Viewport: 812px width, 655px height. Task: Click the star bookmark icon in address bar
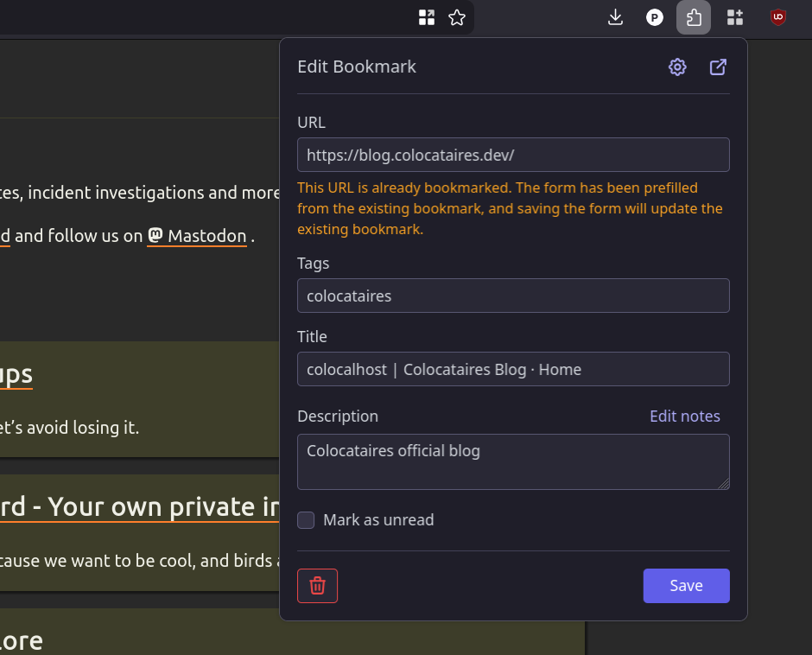[457, 17]
